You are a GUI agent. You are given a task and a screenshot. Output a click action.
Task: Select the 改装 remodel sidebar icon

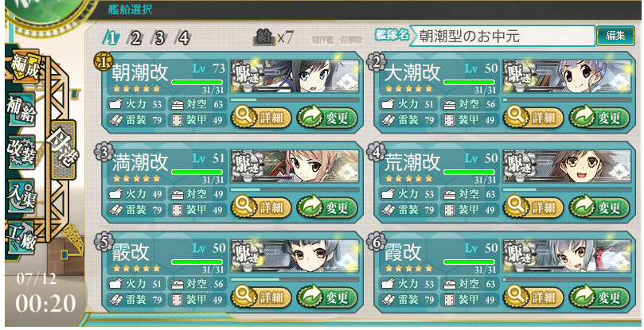(21, 152)
